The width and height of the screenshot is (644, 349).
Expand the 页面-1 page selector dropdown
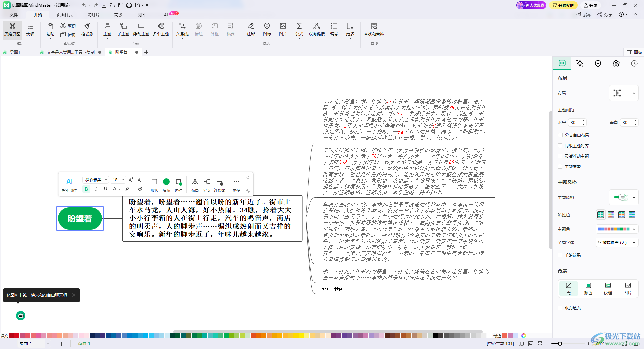[48, 343]
